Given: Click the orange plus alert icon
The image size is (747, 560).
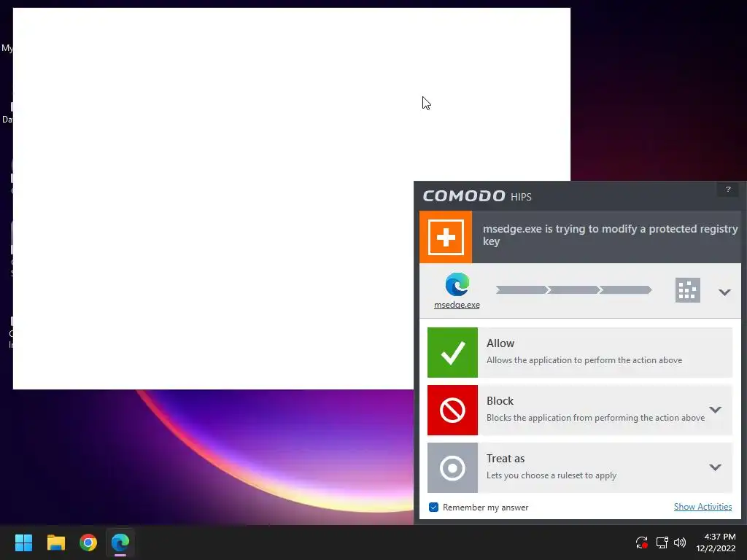Looking at the screenshot, I should [x=446, y=237].
